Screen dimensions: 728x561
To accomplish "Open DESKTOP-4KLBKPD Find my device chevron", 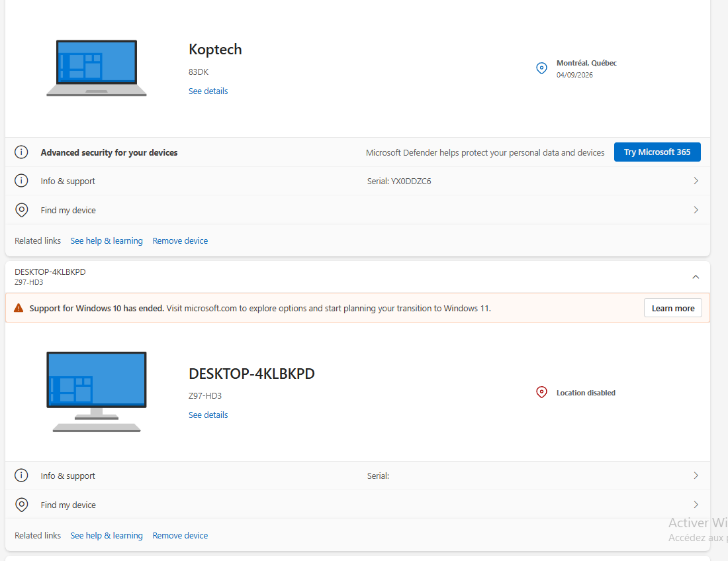I will 696,505.
